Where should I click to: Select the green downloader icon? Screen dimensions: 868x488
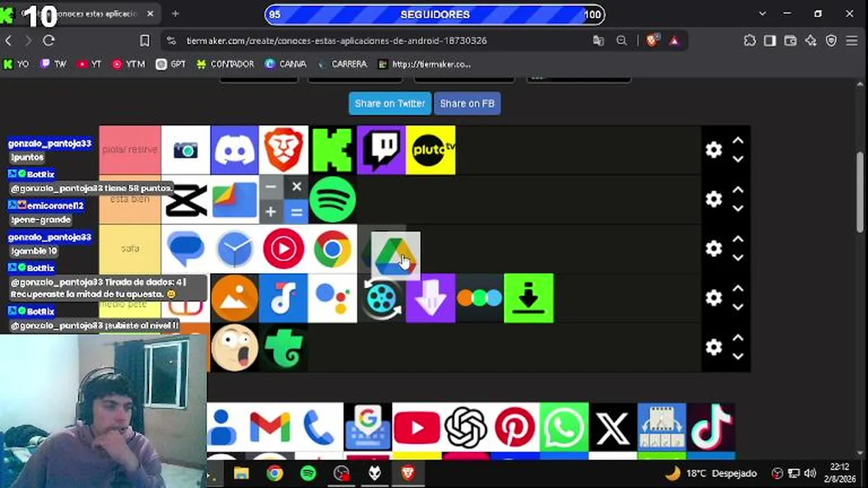(x=529, y=298)
